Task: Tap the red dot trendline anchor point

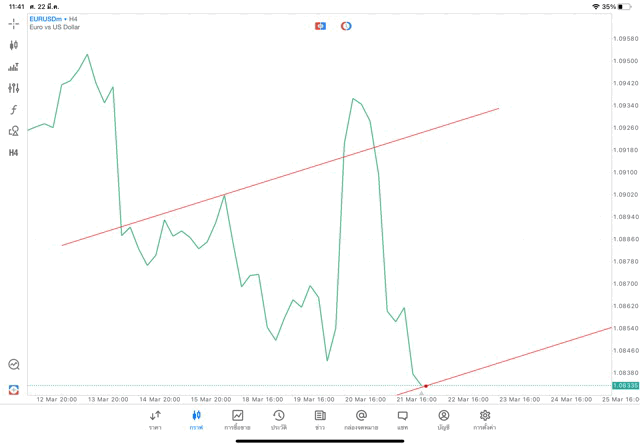Action: point(426,386)
